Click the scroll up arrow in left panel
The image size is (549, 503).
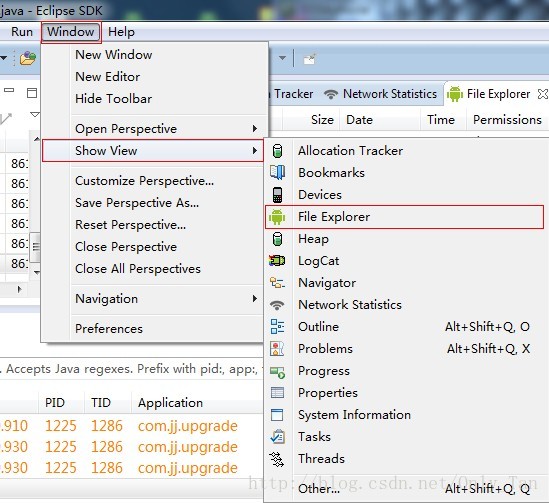pyautogui.click(x=36, y=139)
